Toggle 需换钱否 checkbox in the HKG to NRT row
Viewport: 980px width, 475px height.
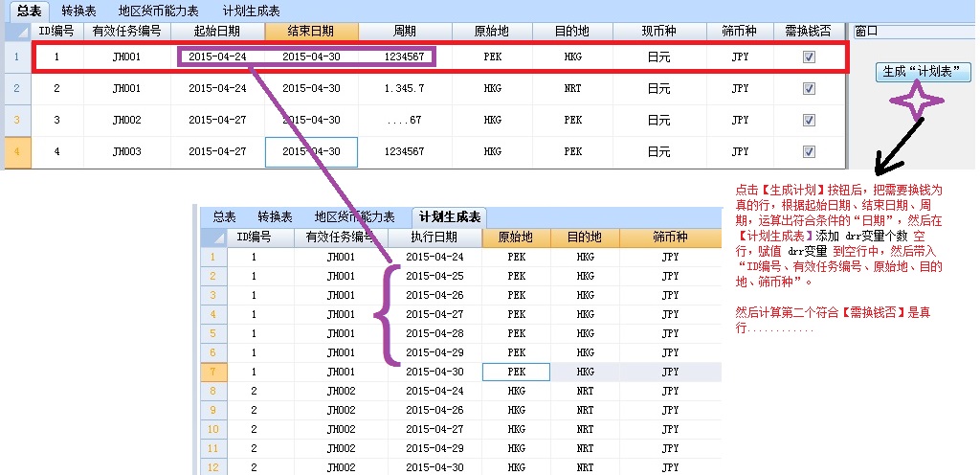(809, 89)
